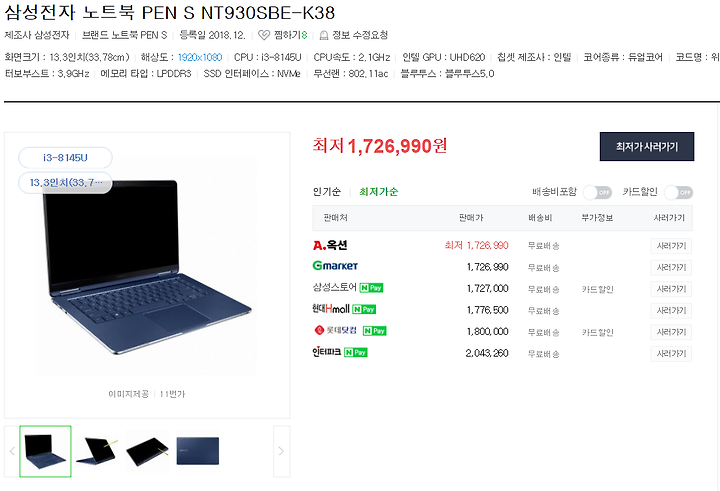Sort sellers by 최저가순
Screen dimensions: 720x491
tap(378, 192)
